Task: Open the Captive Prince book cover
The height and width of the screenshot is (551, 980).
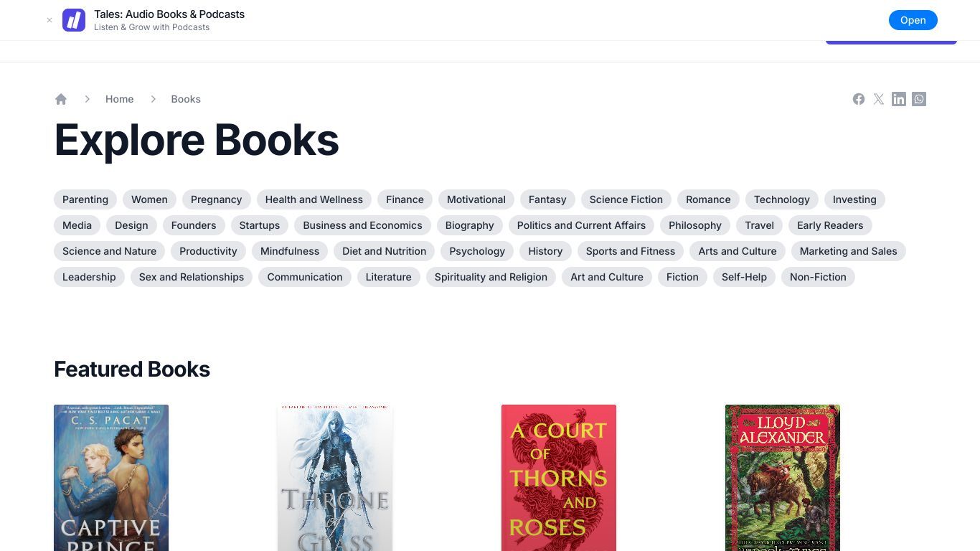Action: [x=111, y=478]
